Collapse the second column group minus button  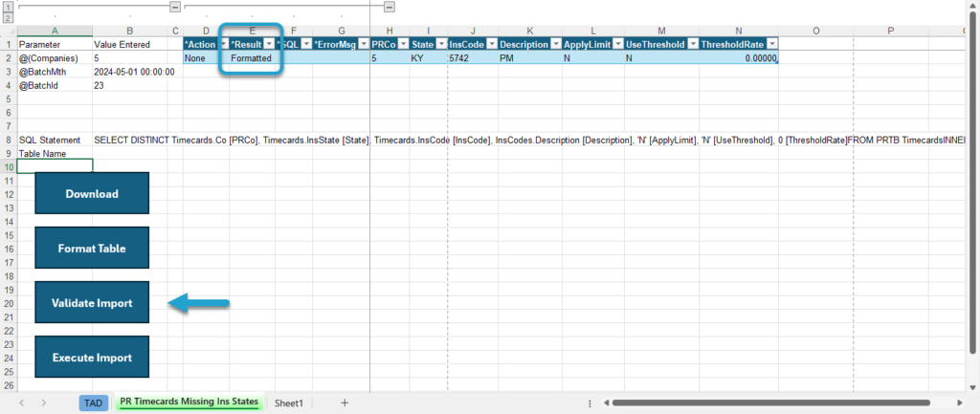tap(390, 7)
